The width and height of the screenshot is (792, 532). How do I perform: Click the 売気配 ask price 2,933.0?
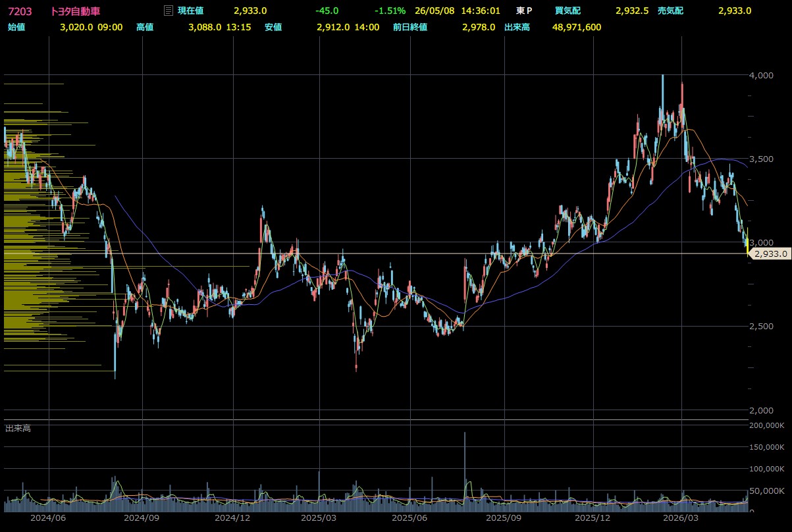(735, 11)
